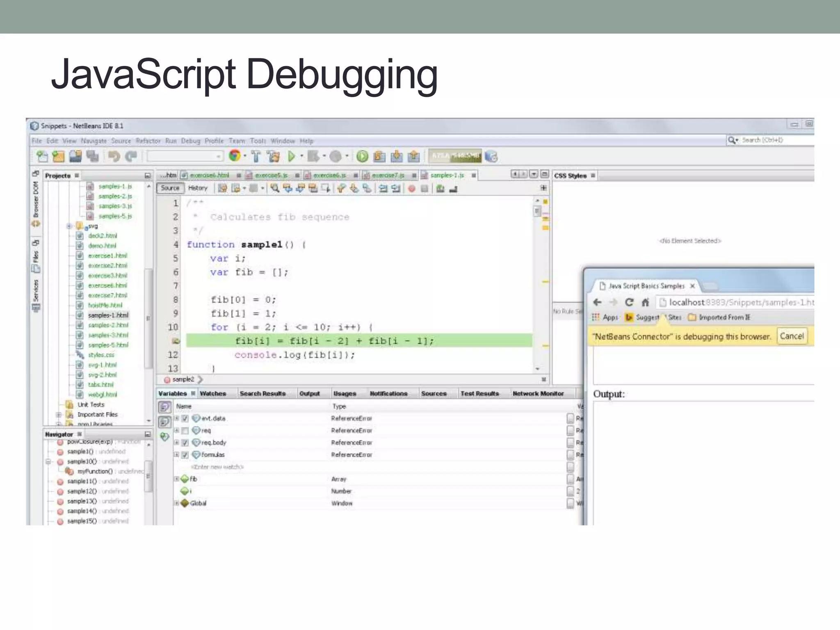Toggle the req watch checkbox
Image resolution: width=840 pixels, height=630 pixels.
click(x=185, y=431)
